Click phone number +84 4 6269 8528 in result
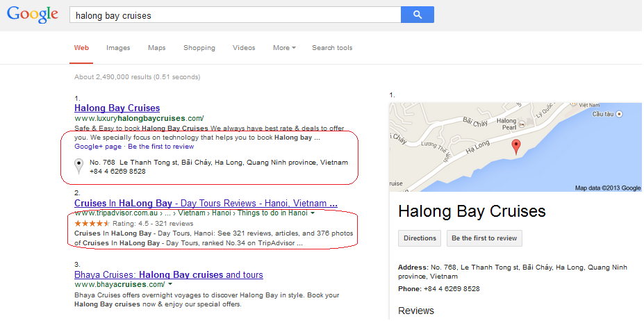Viewport: 644px width, 321px height. (x=117, y=172)
